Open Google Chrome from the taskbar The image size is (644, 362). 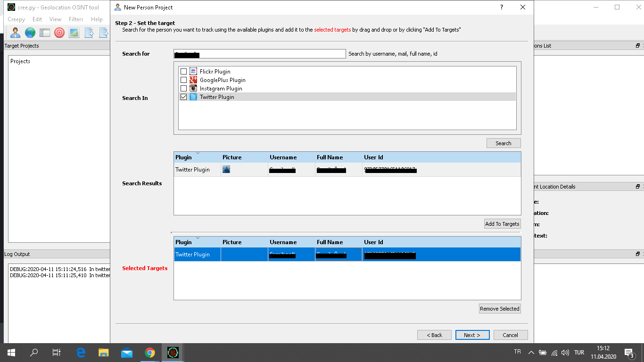pos(150,352)
